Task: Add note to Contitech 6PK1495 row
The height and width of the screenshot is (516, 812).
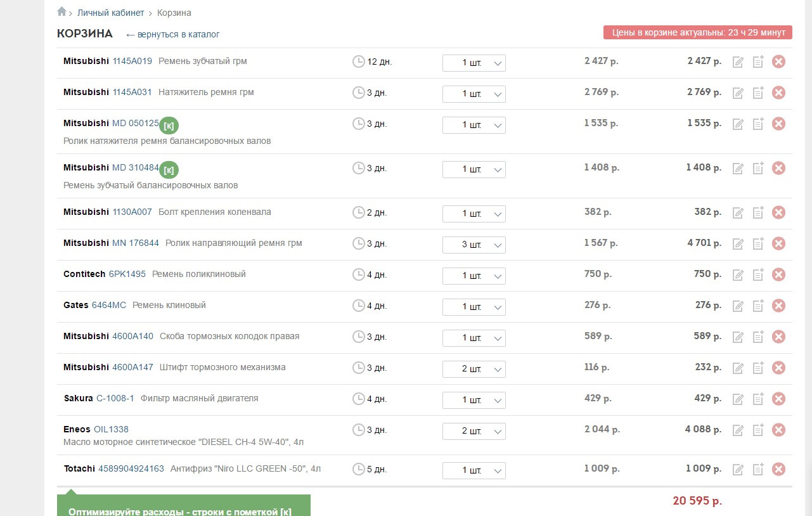Action: [x=757, y=274]
